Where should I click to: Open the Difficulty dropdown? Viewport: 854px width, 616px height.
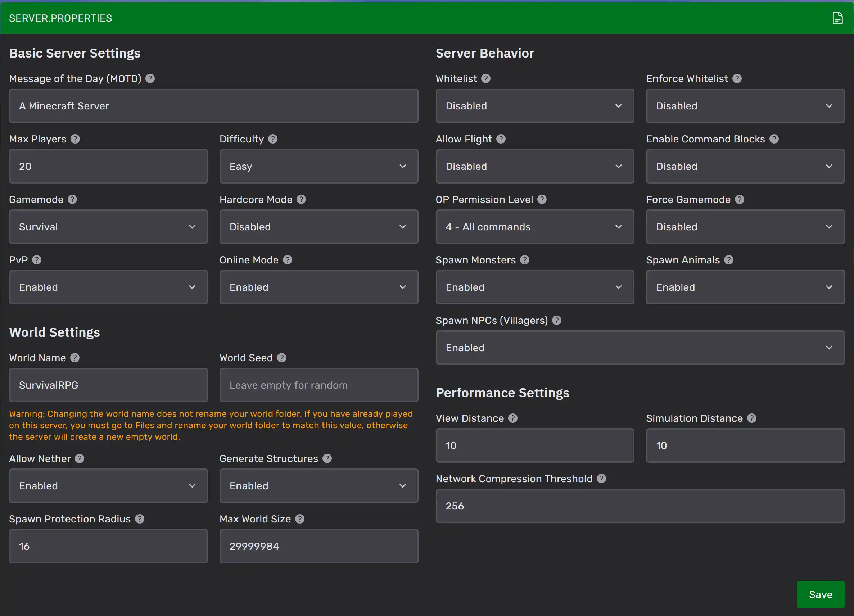[x=318, y=166]
